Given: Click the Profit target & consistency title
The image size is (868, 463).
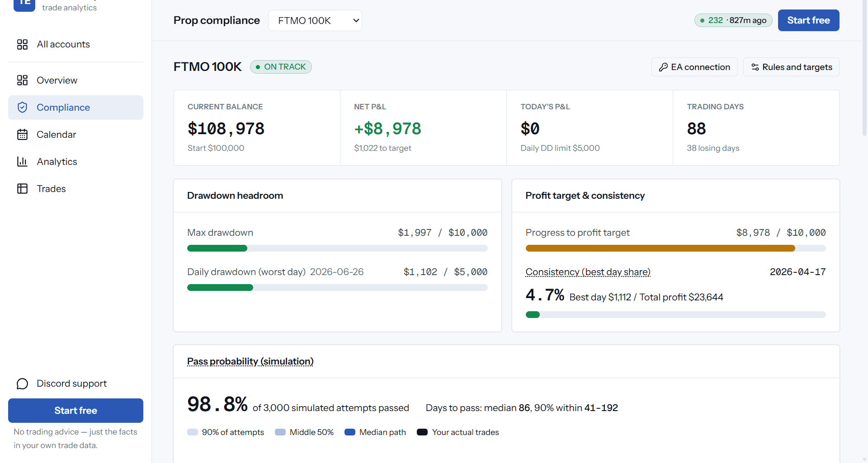Looking at the screenshot, I should pos(585,196).
